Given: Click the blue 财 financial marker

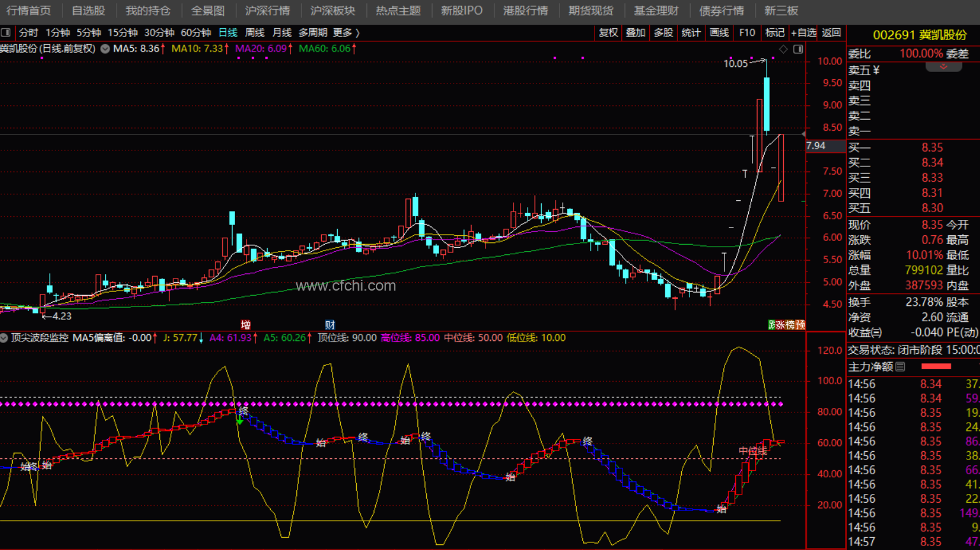Looking at the screenshot, I should (329, 325).
